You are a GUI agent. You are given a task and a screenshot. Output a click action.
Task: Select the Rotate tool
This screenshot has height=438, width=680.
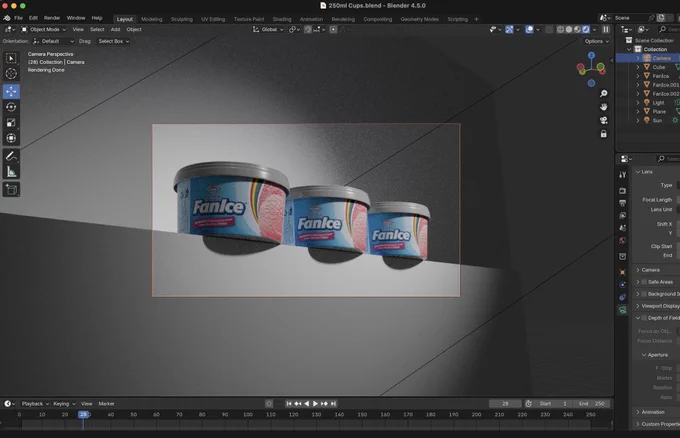click(11, 107)
